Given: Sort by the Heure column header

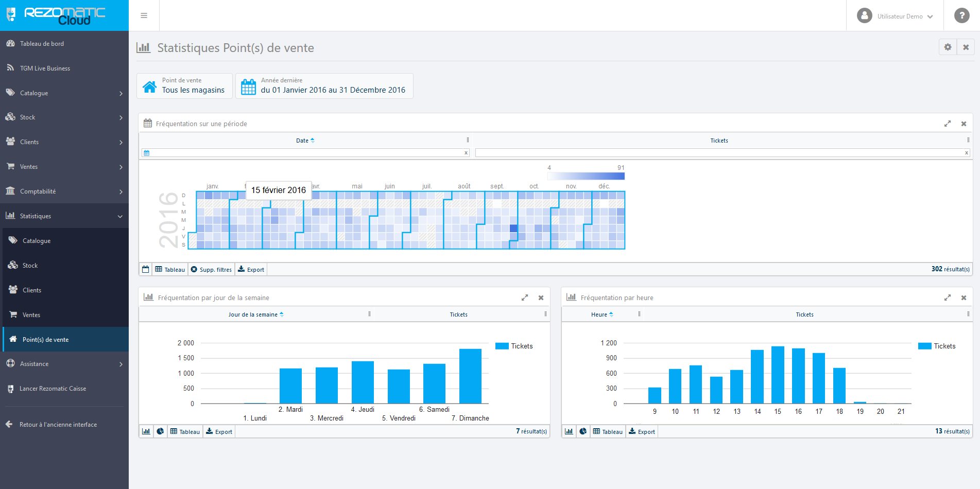Looking at the screenshot, I should click(602, 315).
